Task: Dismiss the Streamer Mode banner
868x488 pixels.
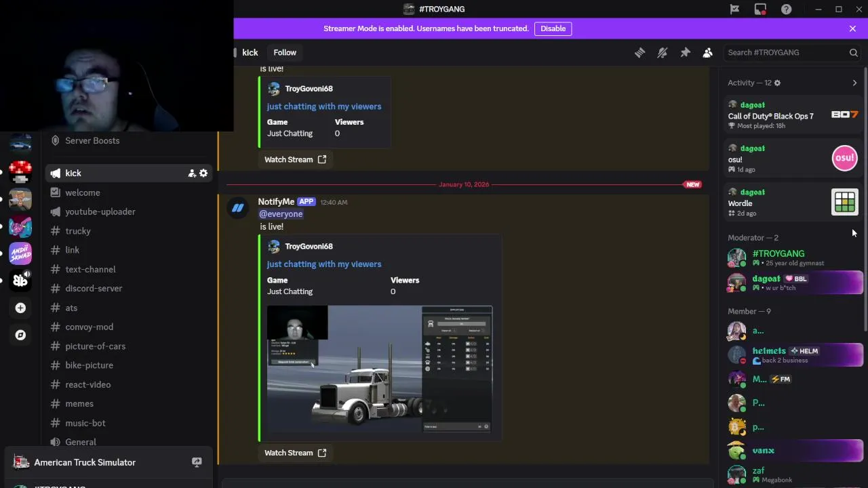Action: pyautogui.click(x=852, y=28)
